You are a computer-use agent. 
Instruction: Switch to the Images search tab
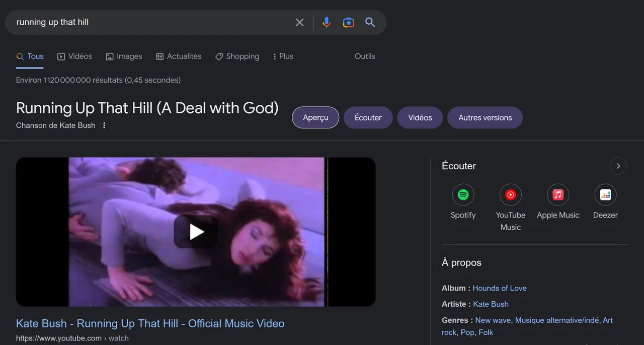[x=124, y=56]
